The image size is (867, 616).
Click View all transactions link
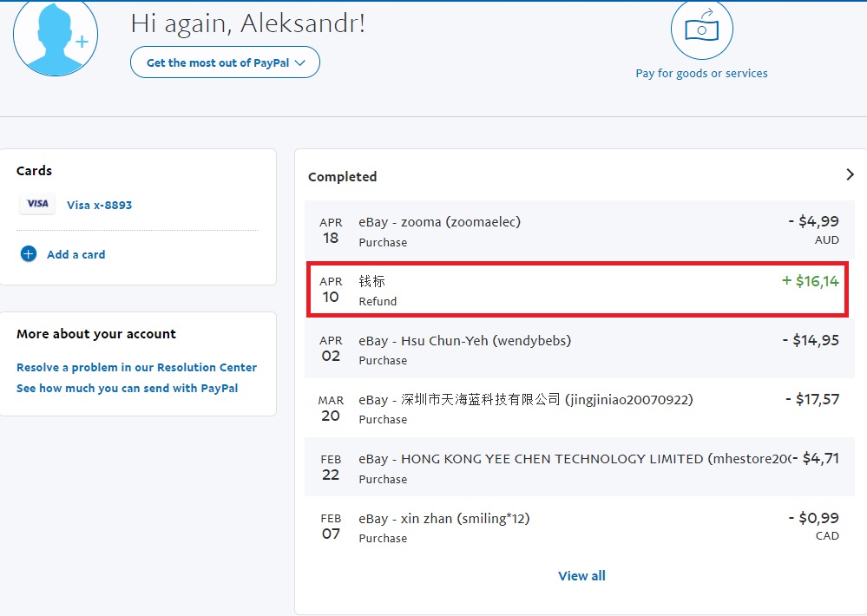pyautogui.click(x=581, y=576)
